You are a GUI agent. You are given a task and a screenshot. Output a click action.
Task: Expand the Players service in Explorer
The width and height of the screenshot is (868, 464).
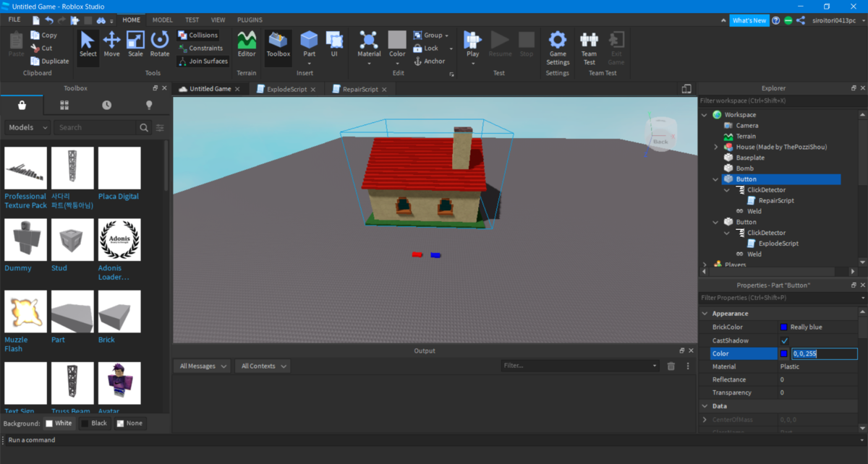(x=705, y=265)
